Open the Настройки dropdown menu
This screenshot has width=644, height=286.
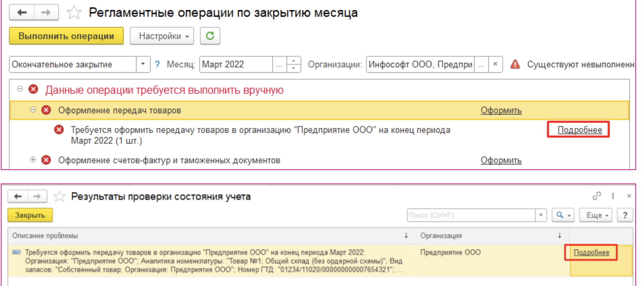[162, 36]
